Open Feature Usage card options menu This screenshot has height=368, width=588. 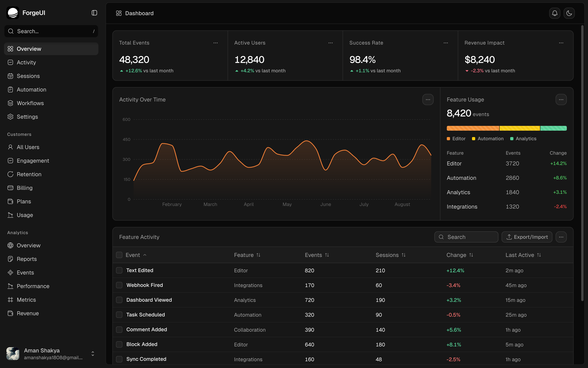(561, 99)
